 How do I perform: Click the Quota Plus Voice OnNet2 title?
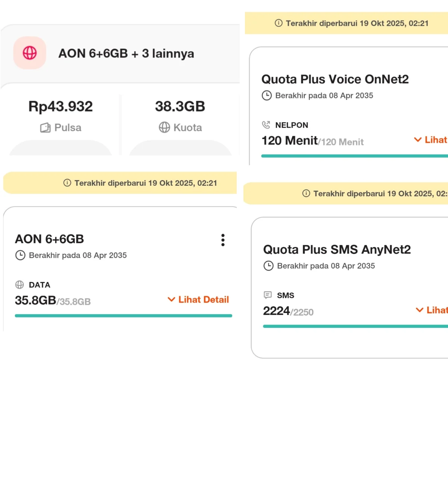[x=335, y=79]
